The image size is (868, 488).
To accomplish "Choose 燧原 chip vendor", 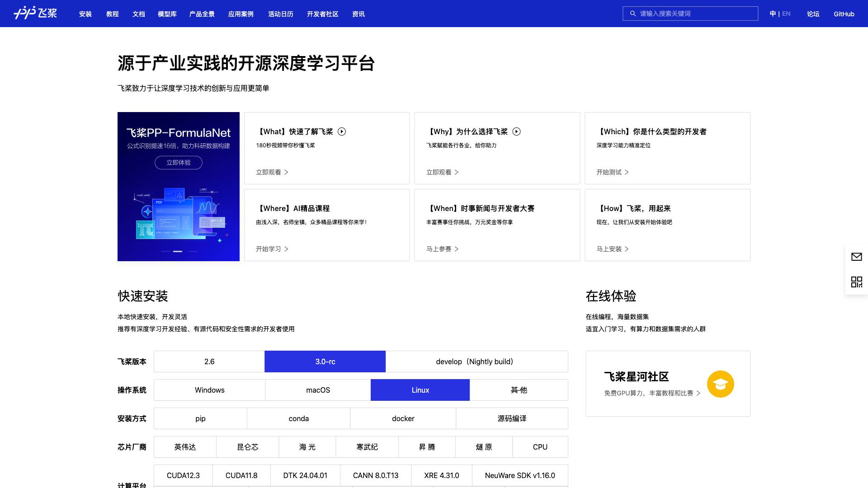I will (484, 447).
